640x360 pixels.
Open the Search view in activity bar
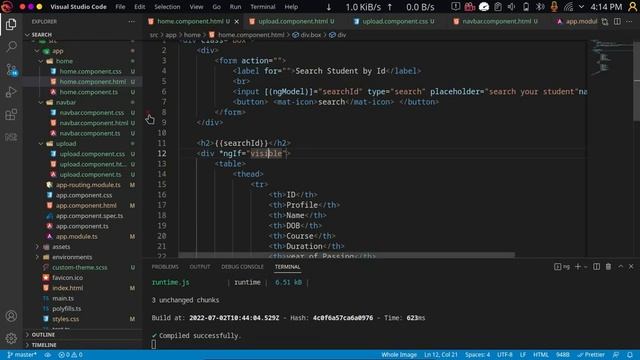[x=11, y=47]
